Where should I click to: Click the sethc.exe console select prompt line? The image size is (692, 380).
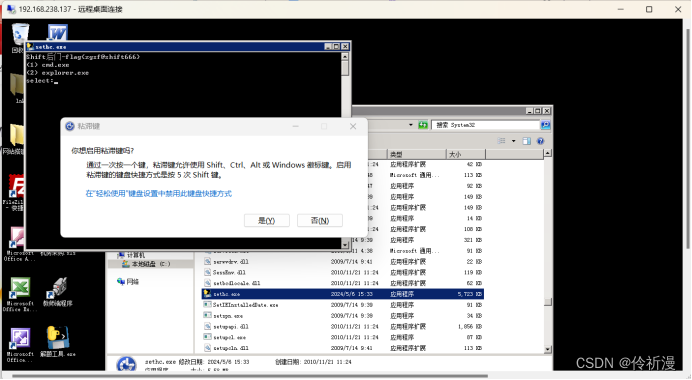[x=42, y=81]
